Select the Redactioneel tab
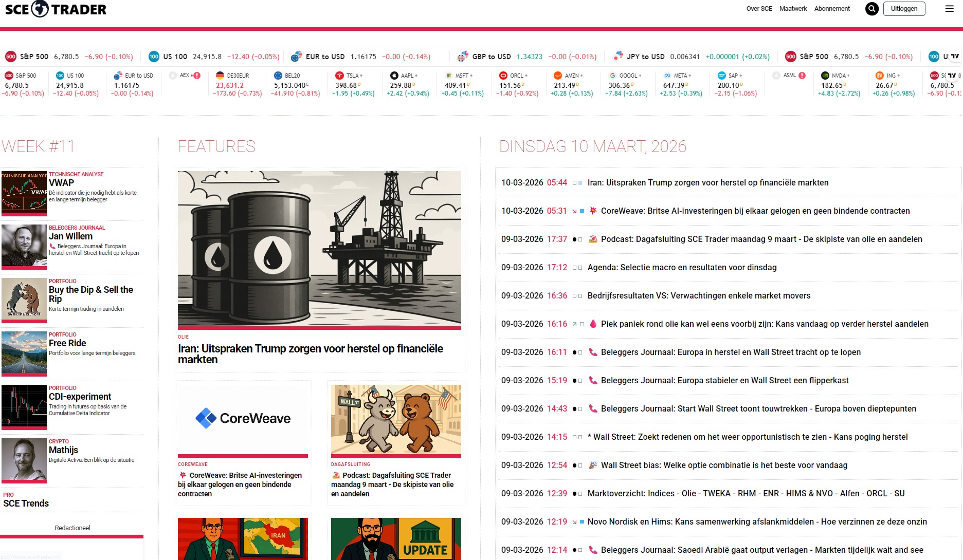 tap(72, 528)
